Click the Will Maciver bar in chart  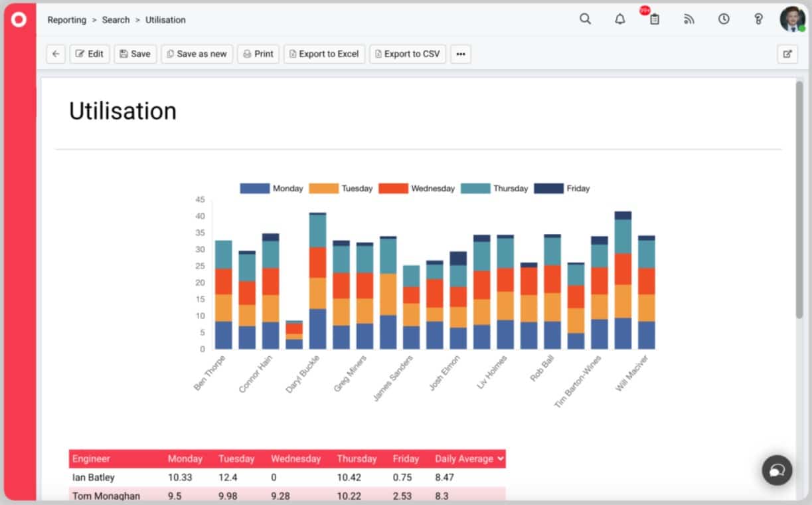(x=646, y=292)
